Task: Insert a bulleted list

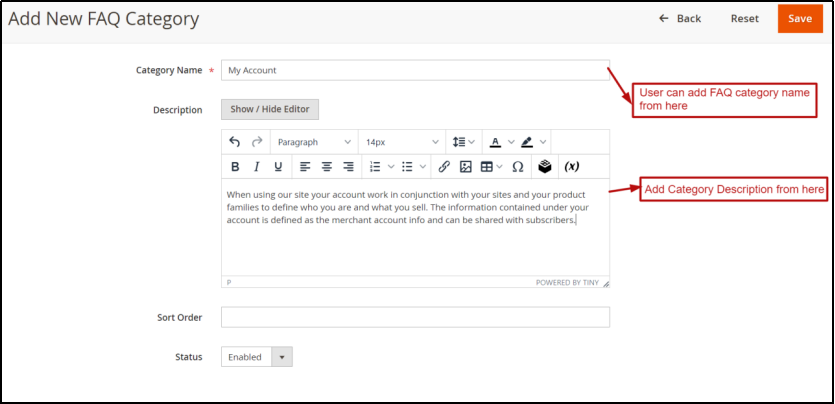Action: [x=407, y=167]
